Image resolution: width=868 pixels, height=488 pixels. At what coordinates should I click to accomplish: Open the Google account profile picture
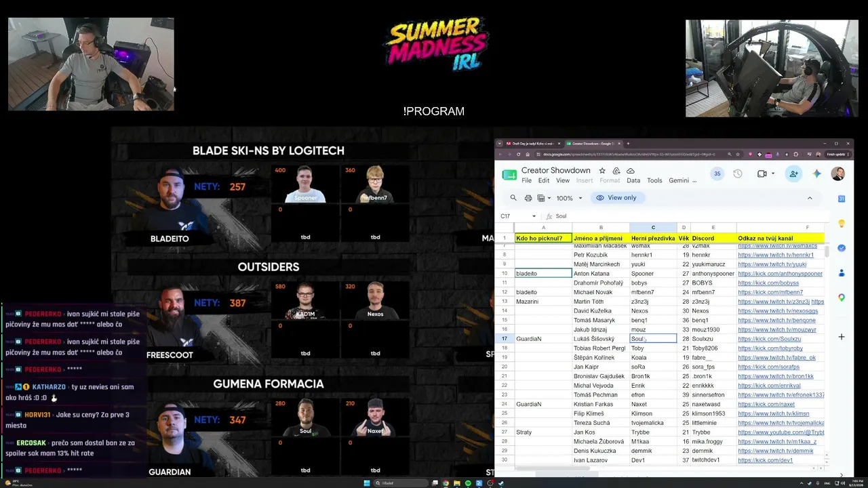[x=838, y=174]
